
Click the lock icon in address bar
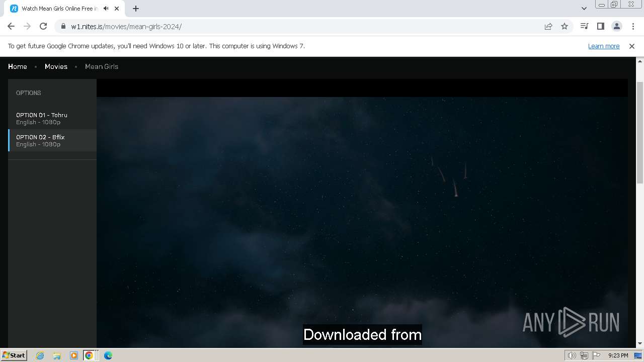point(63,27)
